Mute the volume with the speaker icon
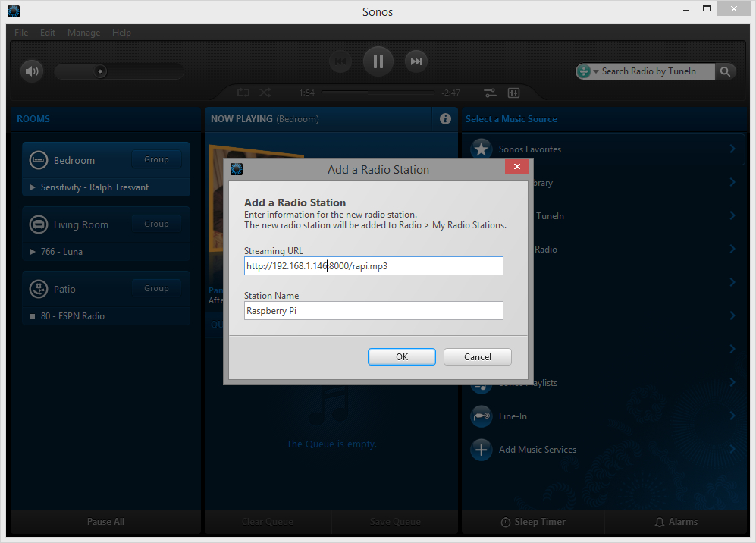The width and height of the screenshot is (756, 543). pos(32,71)
